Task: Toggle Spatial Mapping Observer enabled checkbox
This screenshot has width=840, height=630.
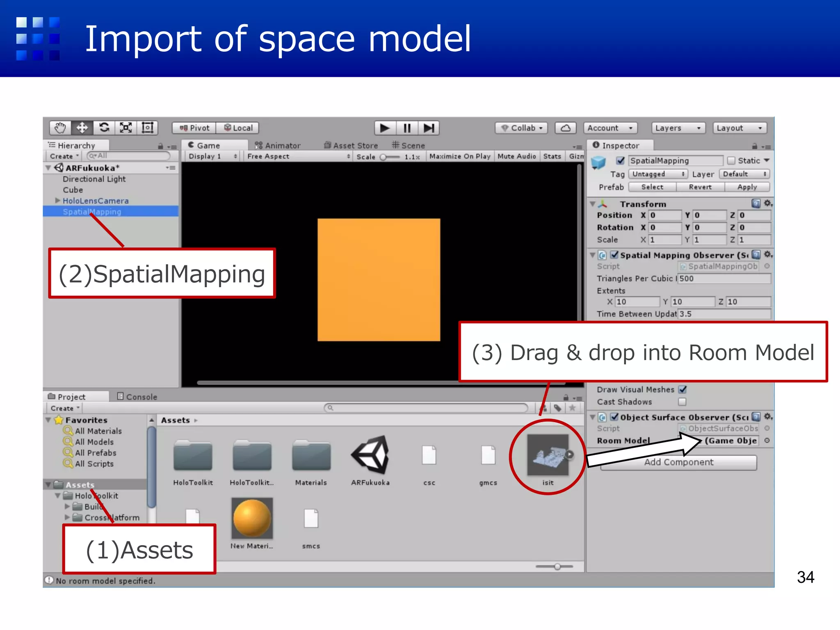Action: [x=614, y=255]
